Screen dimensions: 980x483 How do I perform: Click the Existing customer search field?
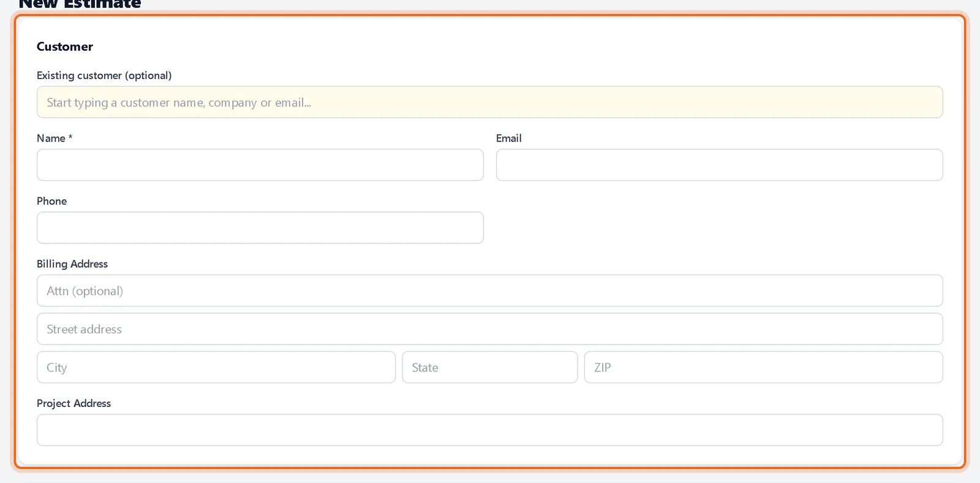tap(489, 102)
